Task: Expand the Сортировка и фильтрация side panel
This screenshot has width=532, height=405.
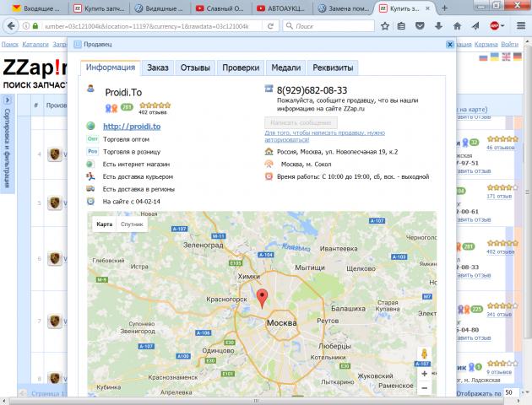Action: [x=8, y=100]
